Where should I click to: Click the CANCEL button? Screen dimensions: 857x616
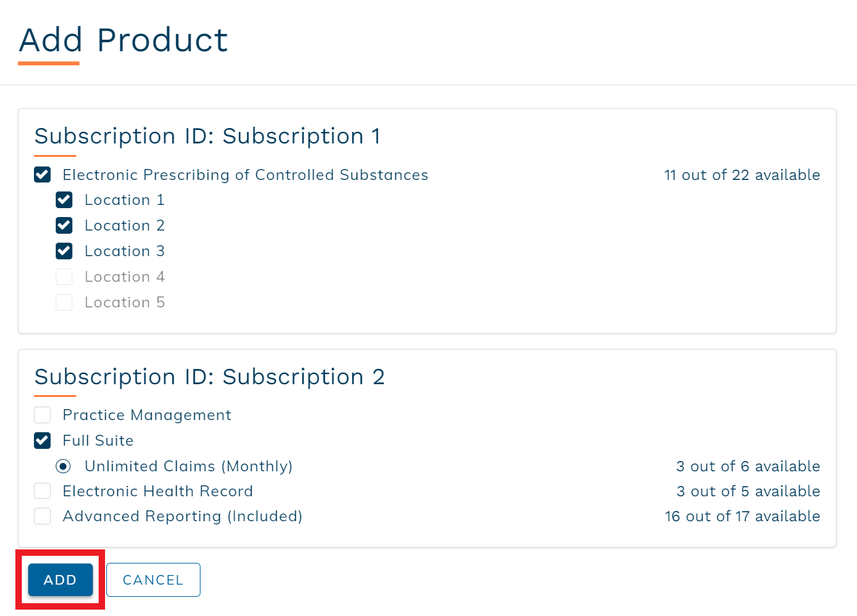153,580
